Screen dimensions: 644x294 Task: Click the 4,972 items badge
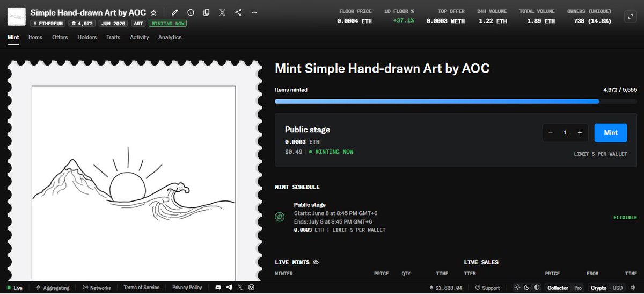click(81, 24)
